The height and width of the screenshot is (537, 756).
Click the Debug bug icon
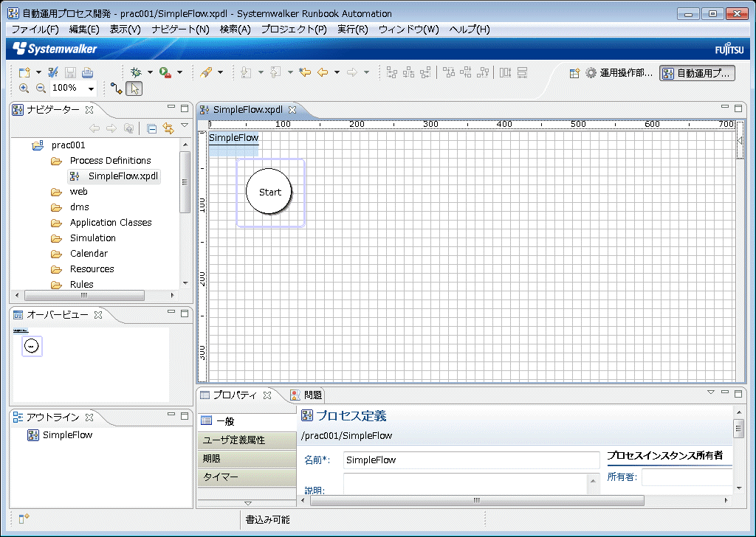coord(136,73)
